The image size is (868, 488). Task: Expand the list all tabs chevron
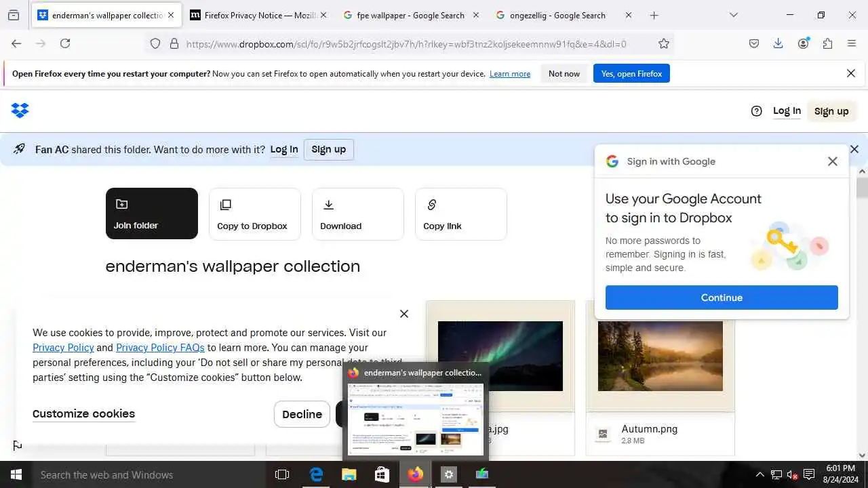coord(734,15)
